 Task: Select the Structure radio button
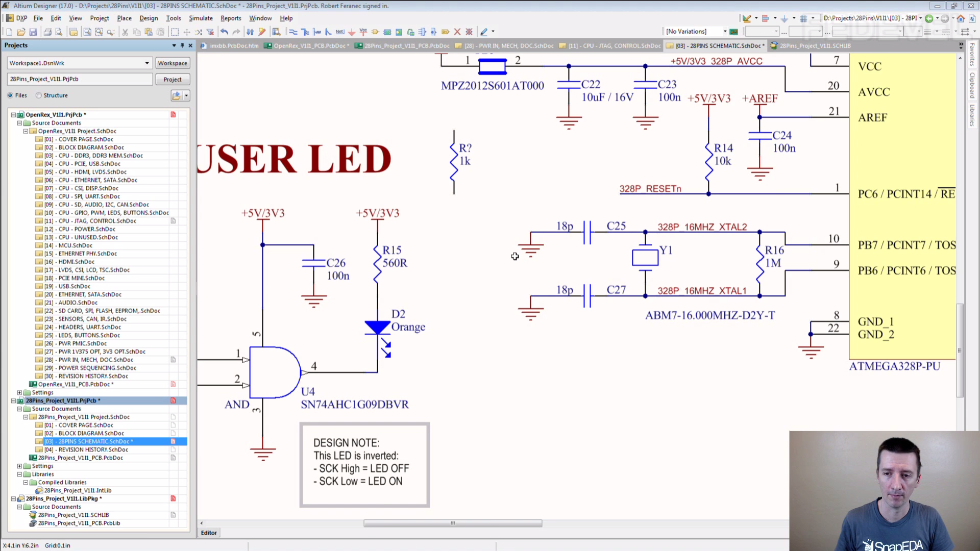coord(39,95)
